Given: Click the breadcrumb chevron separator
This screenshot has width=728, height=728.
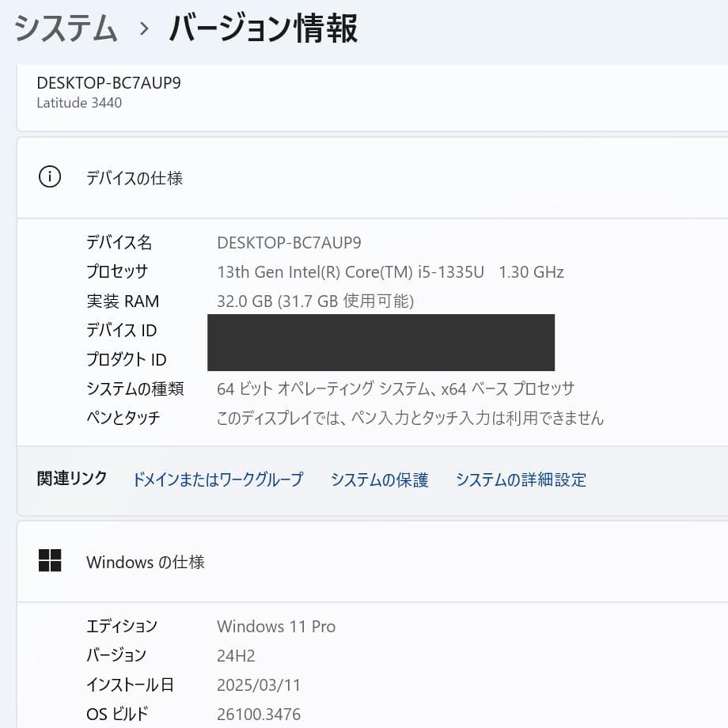Looking at the screenshot, I should (144, 28).
